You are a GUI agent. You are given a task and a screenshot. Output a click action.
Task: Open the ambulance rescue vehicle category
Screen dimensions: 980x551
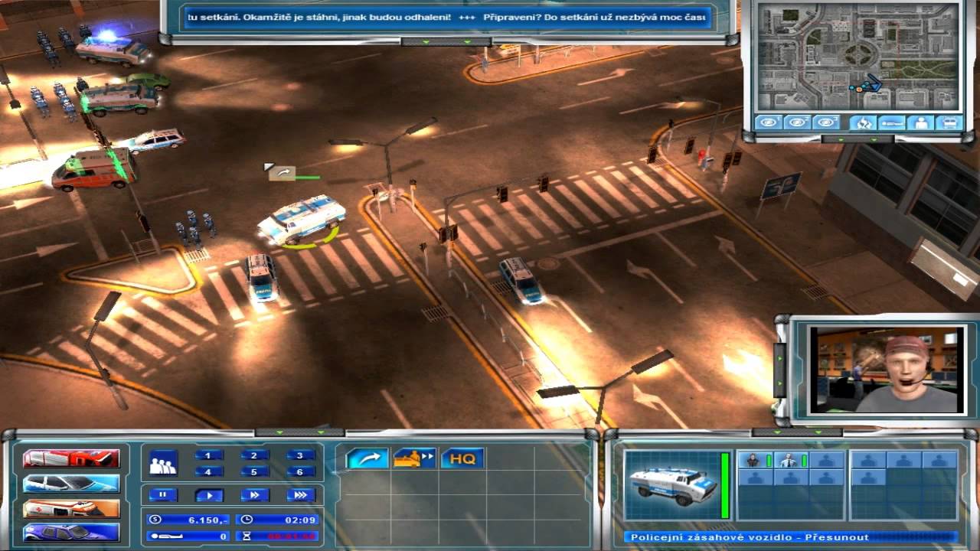coord(71,508)
